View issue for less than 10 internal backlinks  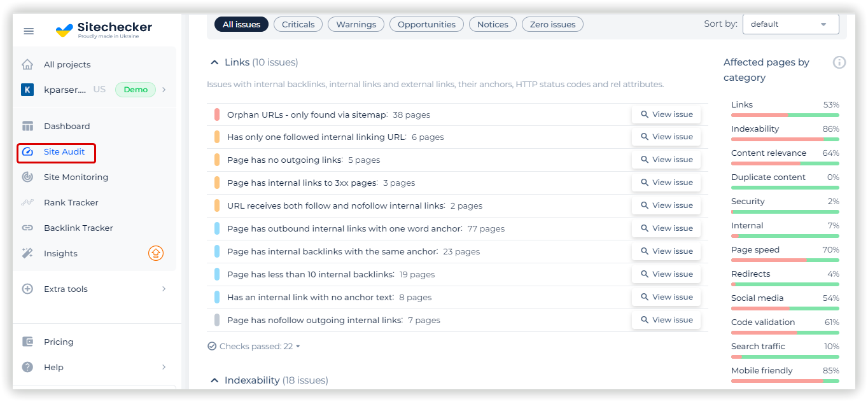coord(666,274)
